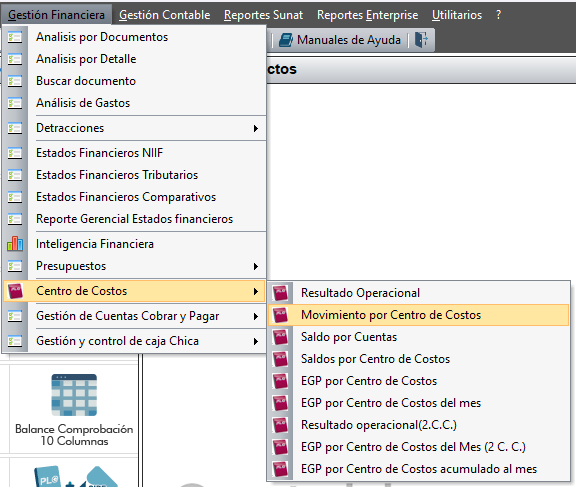Open the Gestión Contable menu
The height and width of the screenshot is (487, 576).
[x=165, y=15]
